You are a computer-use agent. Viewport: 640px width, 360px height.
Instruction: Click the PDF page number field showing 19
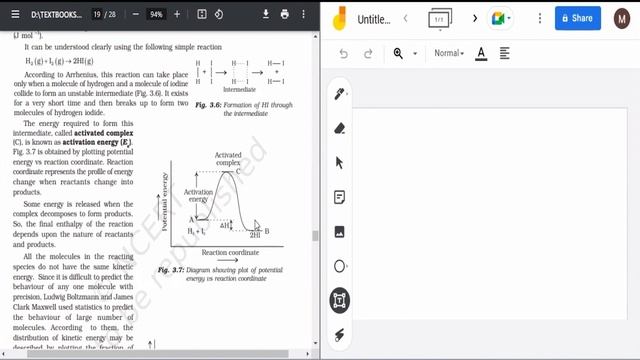[97, 14]
